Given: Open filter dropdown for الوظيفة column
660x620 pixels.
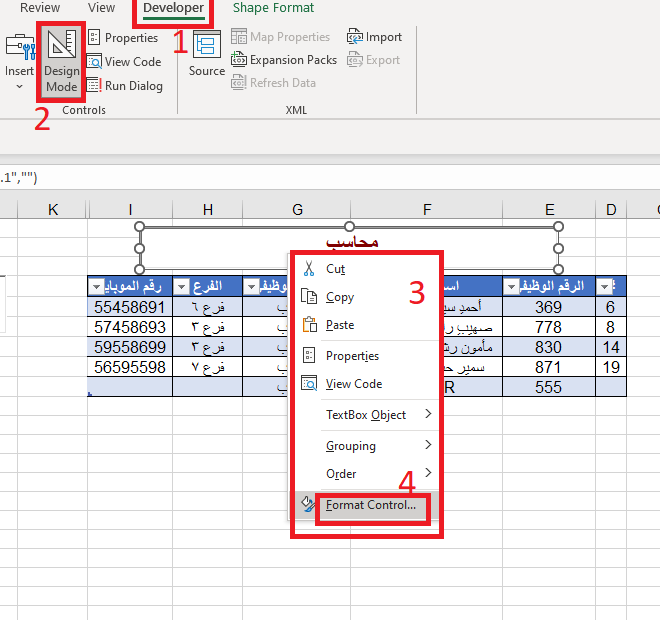Looking at the screenshot, I should click(251, 287).
